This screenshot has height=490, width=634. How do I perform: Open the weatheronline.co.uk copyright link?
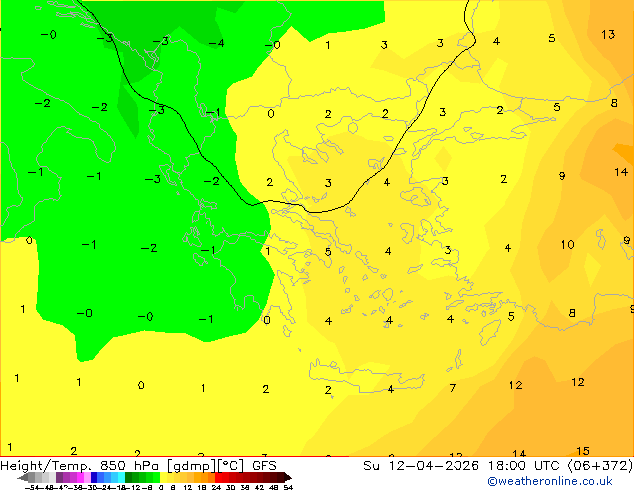point(550,481)
